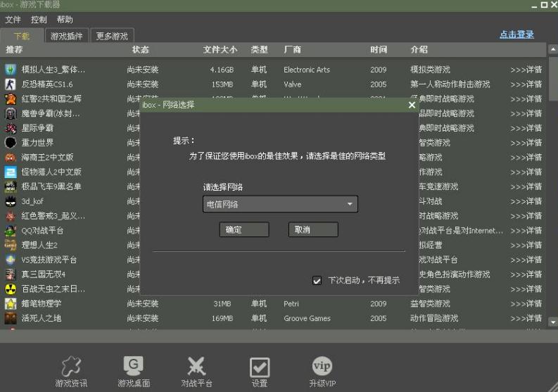Click the 确定 button
The width and height of the screenshot is (558, 392).
click(244, 229)
